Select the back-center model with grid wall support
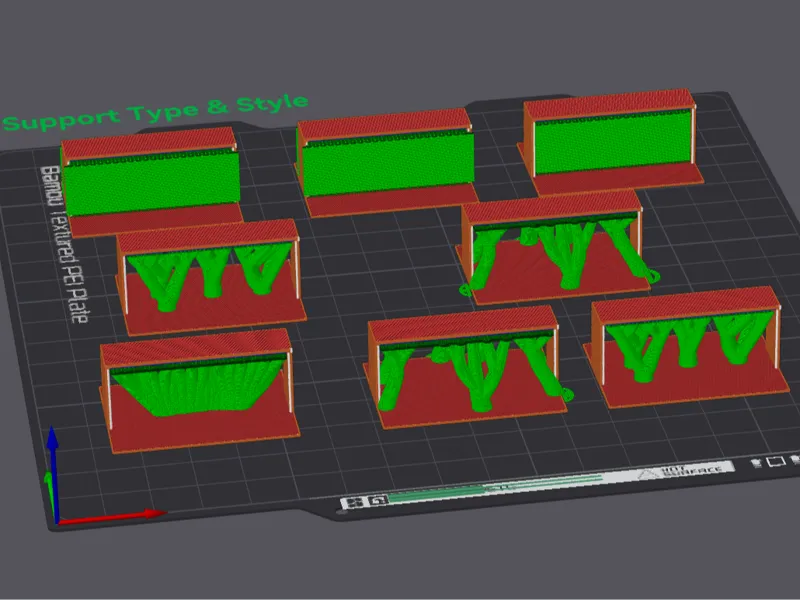 tap(386, 162)
